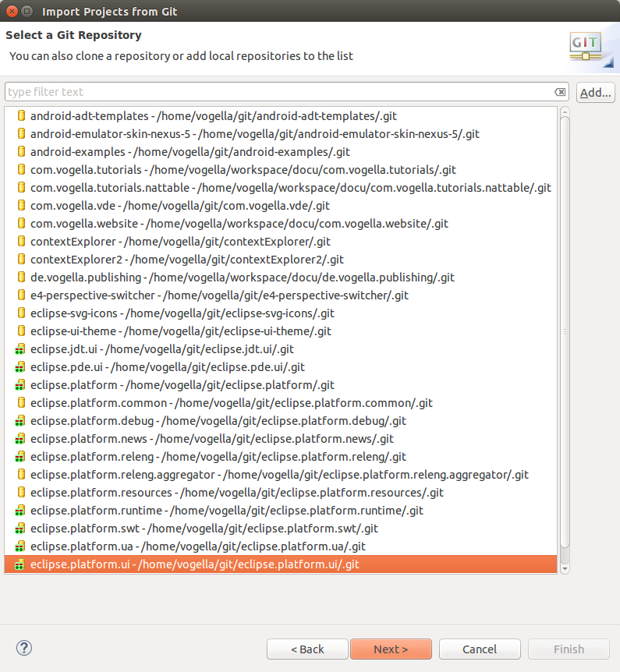Select e4-perspective-switcher repository text
This screenshot has height=672, width=620.
pyautogui.click(x=219, y=295)
